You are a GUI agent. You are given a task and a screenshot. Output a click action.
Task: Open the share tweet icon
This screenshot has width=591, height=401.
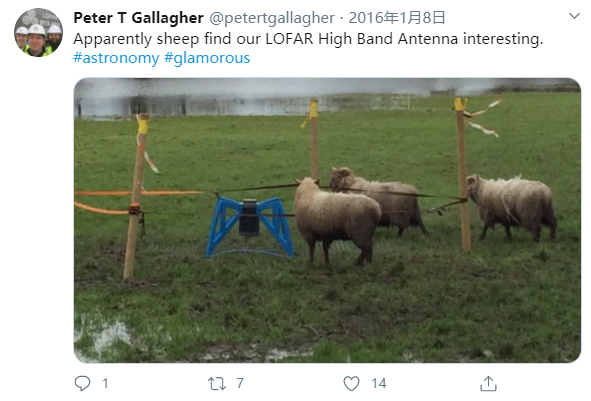pyautogui.click(x=488, y=383)
